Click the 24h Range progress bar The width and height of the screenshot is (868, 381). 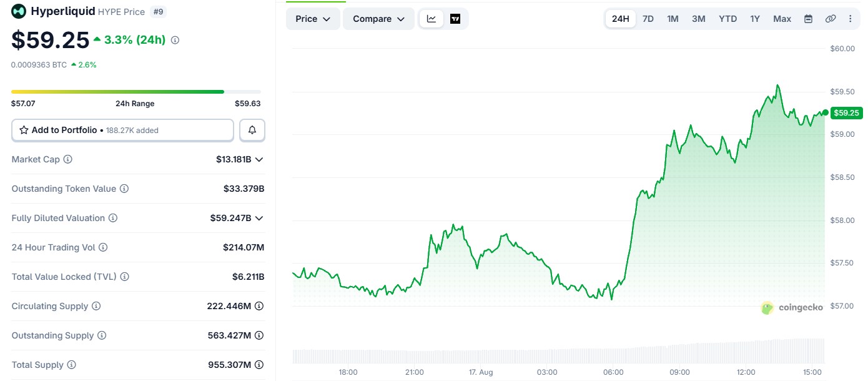tap(136, 92)
